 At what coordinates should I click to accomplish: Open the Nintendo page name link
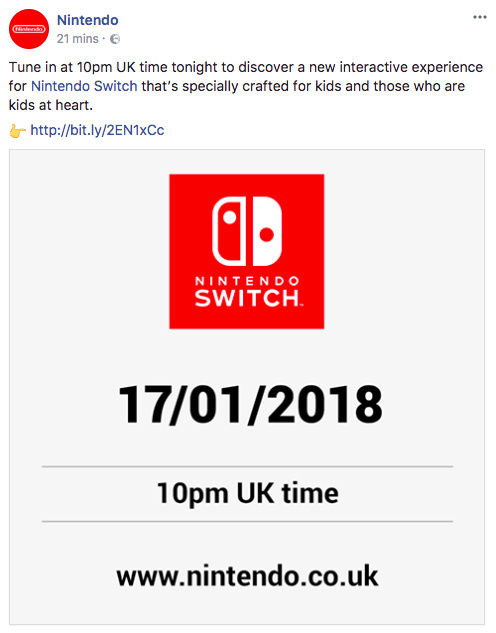pyautogui.click(x=88, y=20)
